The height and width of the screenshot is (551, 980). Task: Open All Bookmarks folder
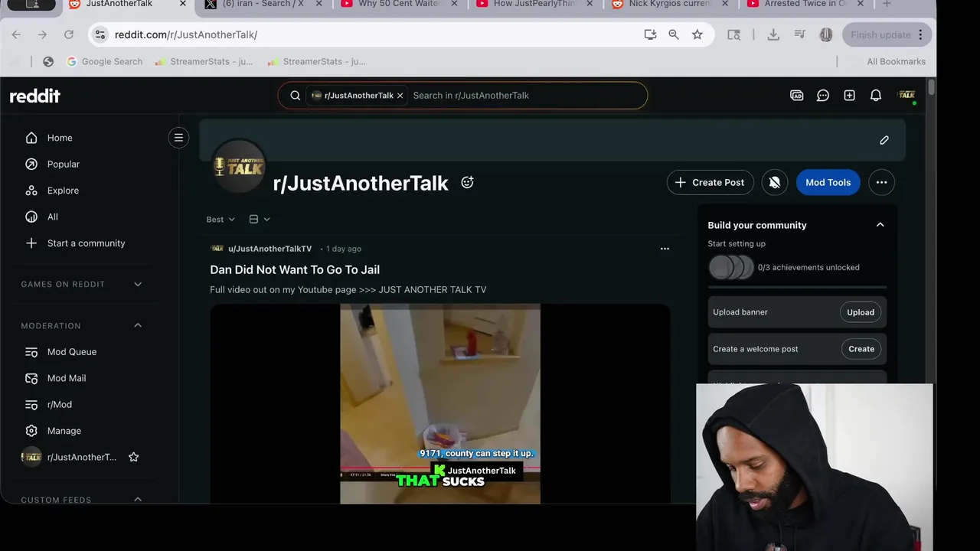[896, 61]
